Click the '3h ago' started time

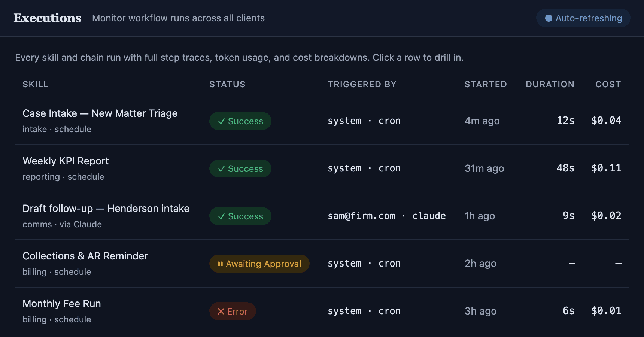[481, 311]
